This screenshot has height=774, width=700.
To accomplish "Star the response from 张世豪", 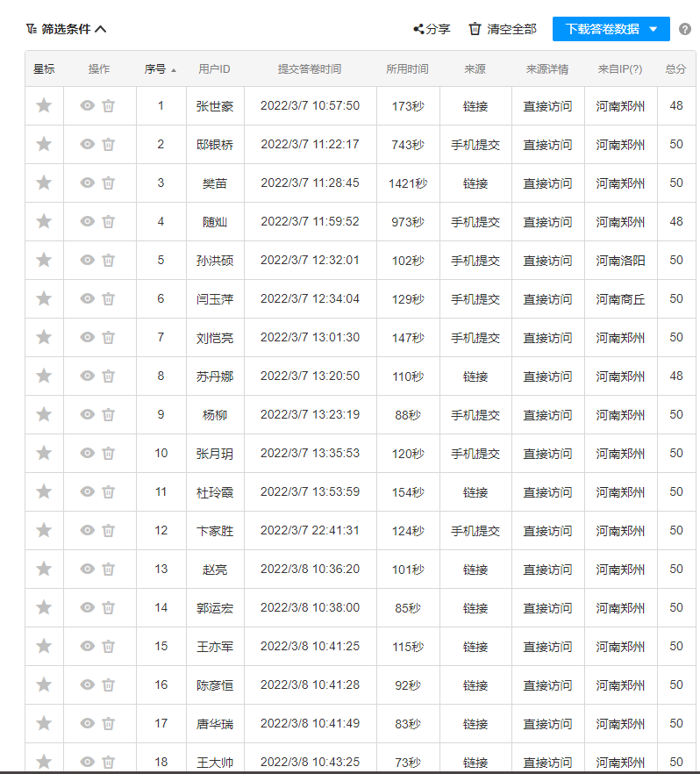I will [x=44, y=106].
